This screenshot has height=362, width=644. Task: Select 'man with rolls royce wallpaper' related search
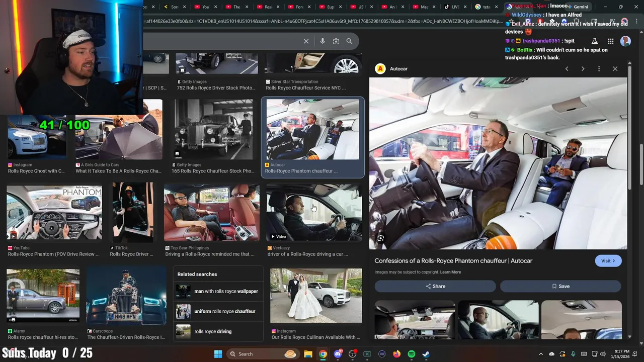(217, 291)
